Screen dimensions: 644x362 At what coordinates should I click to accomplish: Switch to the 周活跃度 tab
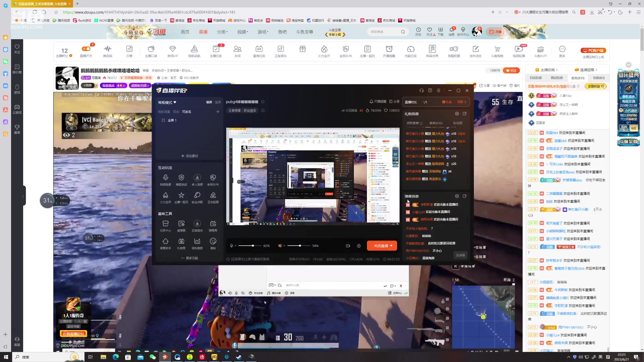(556, 78)
